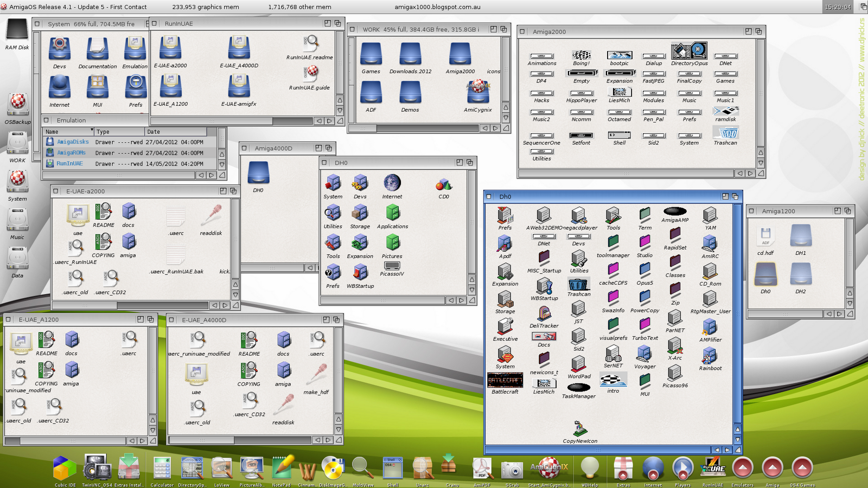Open the ramdisk icon in Amiga2000 window
868x488 pixels.
tap(726, 111)
